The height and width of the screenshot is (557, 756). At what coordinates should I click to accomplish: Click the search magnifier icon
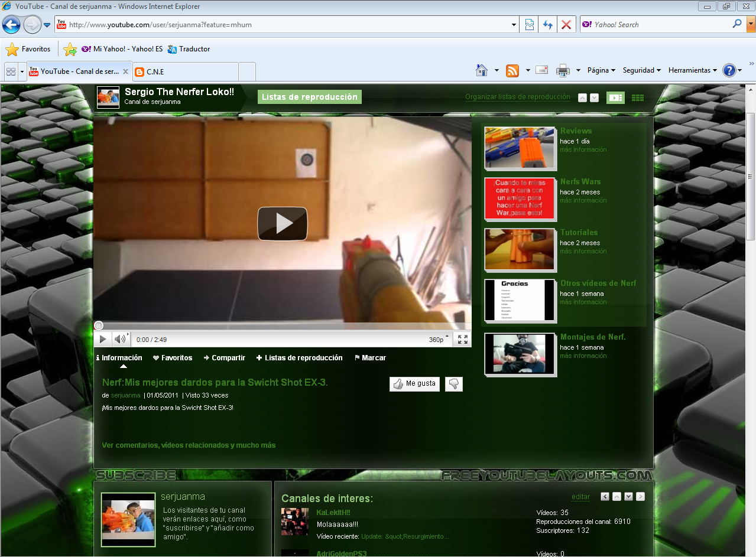coord(737,24)
